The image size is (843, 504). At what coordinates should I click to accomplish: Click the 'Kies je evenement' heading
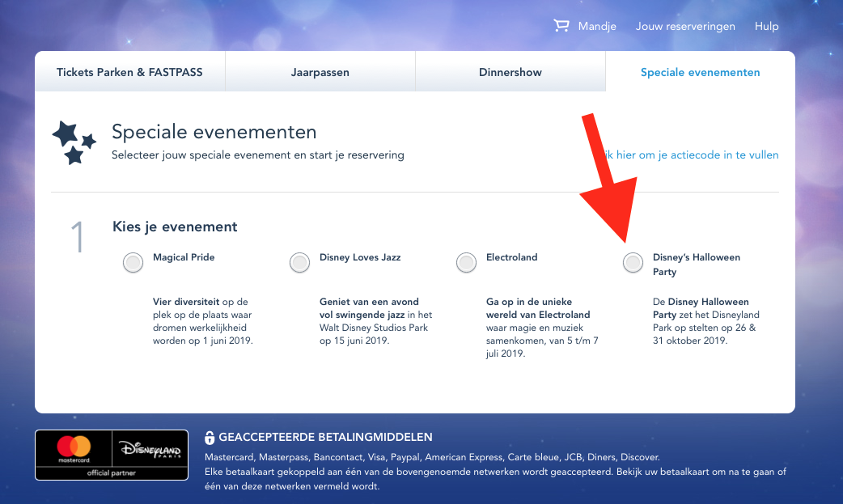175,227
